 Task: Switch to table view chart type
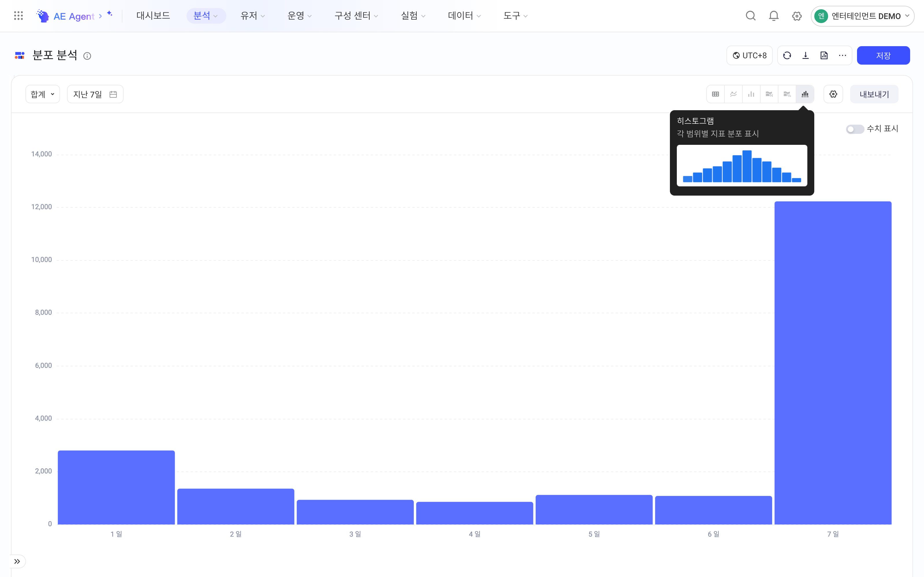[x=716, y=94]
